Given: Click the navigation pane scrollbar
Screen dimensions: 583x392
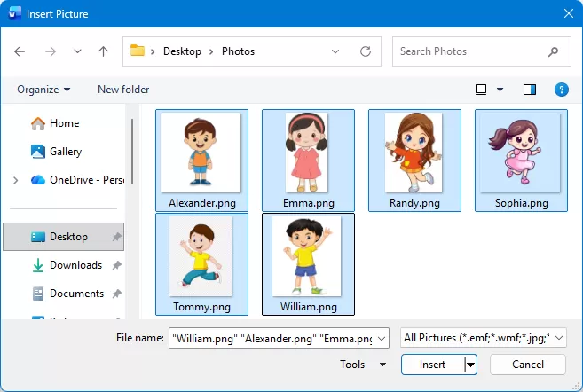Looking at the screenshot, I should click(132, 152).
